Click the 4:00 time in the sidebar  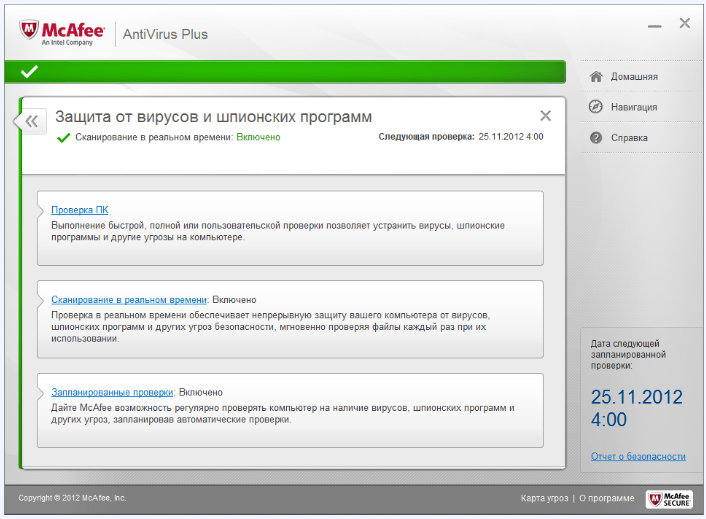[609, 420]
